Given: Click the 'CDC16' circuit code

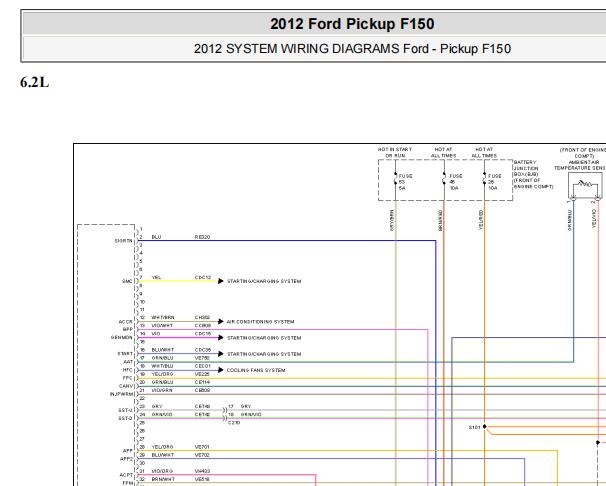Looking at the screenshot, I should click(203, 334).
